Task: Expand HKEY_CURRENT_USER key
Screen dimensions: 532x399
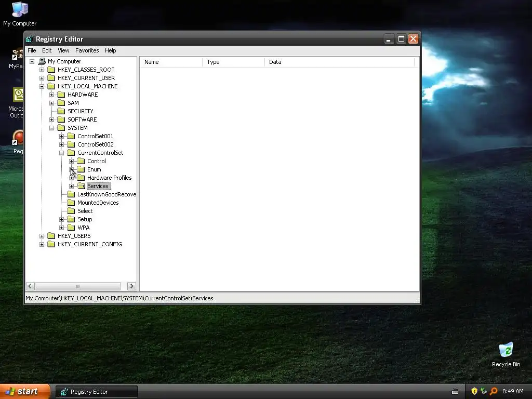Action: pos(42,78)
